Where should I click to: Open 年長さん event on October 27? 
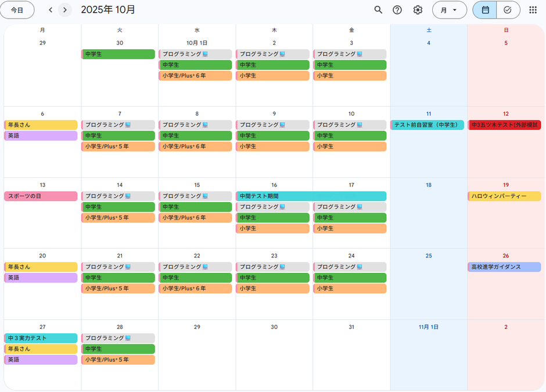click(x=41, y=349)
